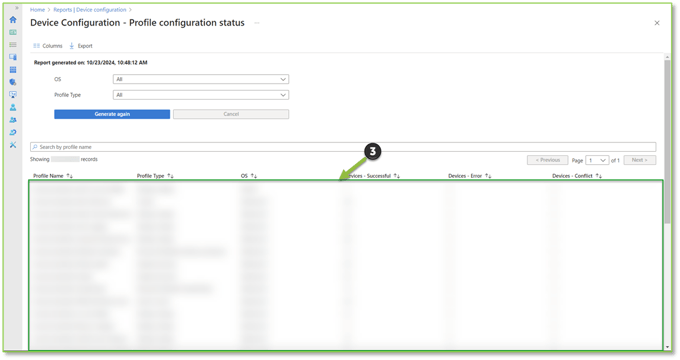Open Tenant administration icon

(x=13, y=132)
